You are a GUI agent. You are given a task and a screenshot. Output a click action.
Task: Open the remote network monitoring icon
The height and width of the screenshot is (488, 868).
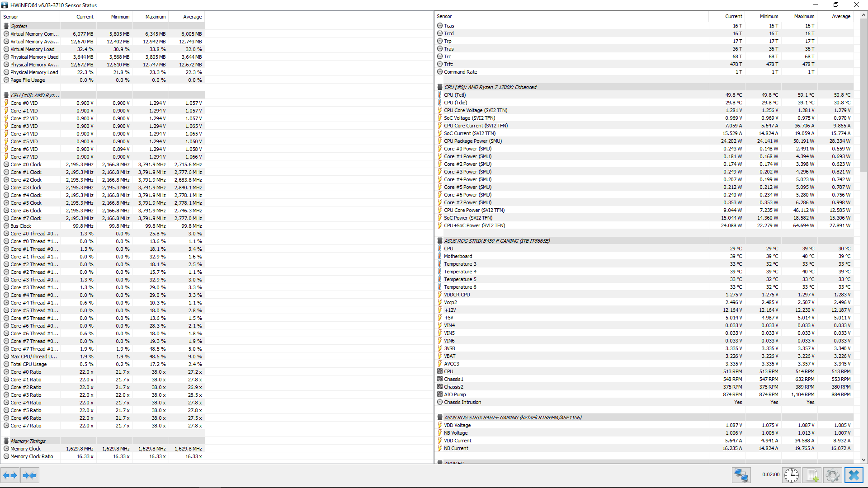click(x=741, y=475)
